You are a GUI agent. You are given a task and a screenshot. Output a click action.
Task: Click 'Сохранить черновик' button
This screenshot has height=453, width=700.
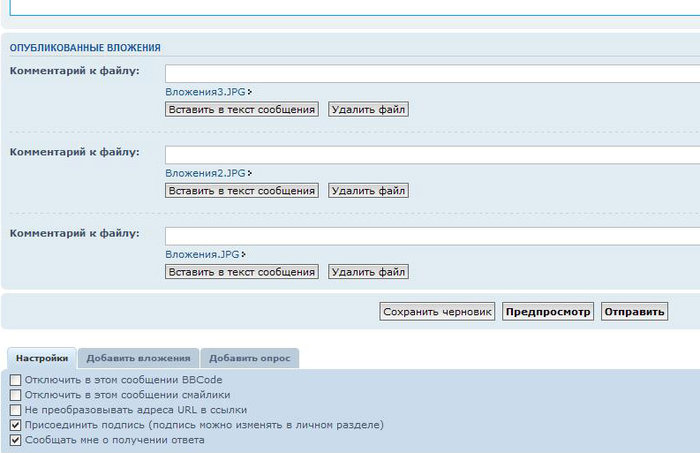tap(438, 312)
